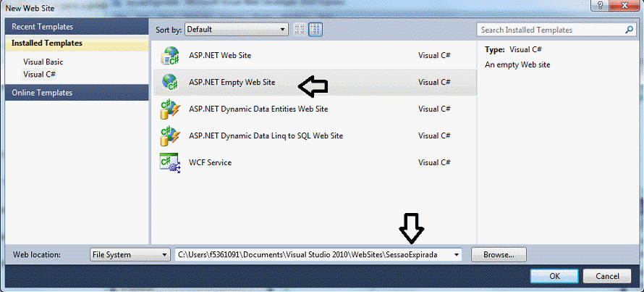This screenshot has width=644, height=292.
Task: Open the Online Templates section
Action: [x=77, y=93]
